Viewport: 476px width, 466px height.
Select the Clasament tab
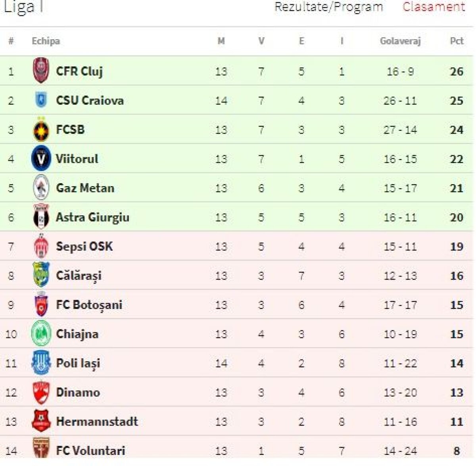pos(434,7)
